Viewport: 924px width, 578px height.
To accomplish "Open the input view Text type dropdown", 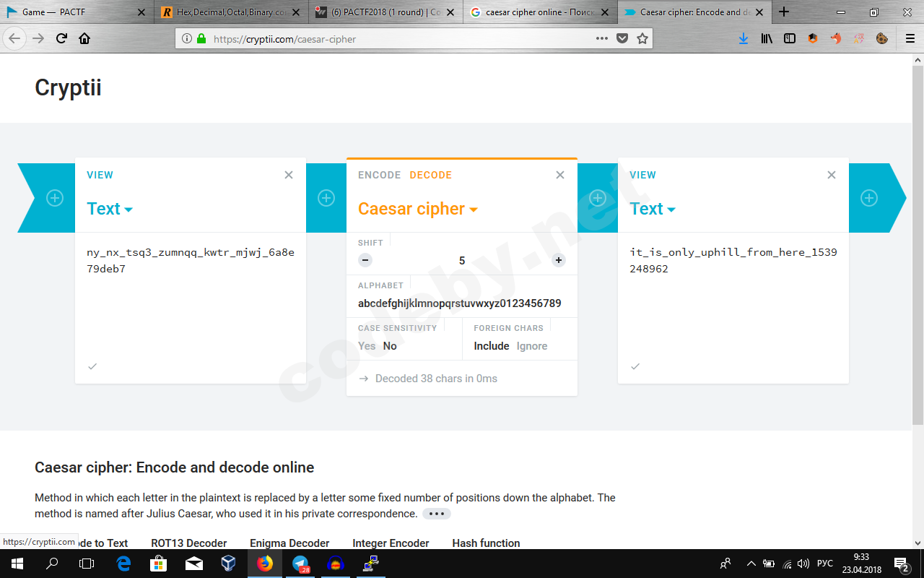I will tap(110, 209).
